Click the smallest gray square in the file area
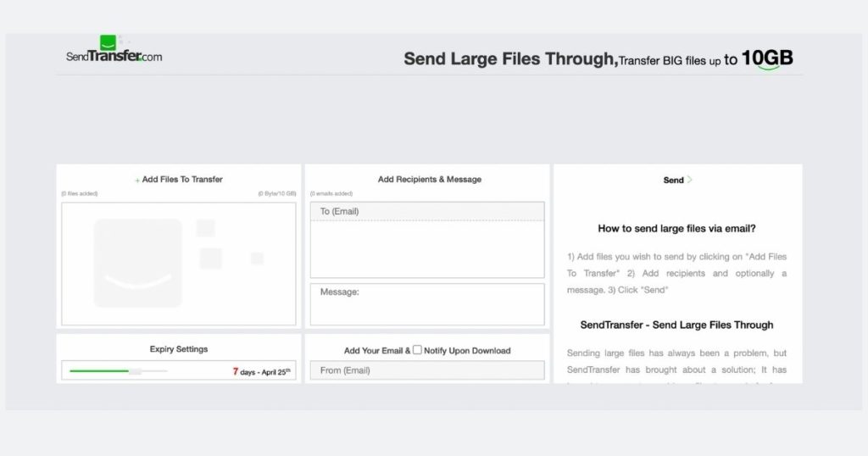 coord(257,258)
